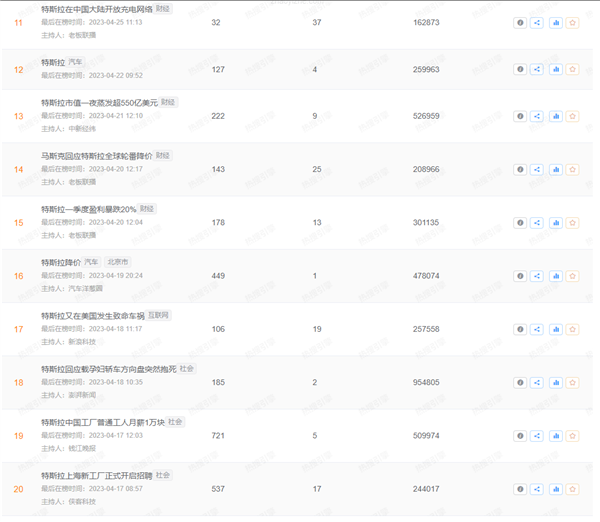600x522 pixels.
Task: Open topic 特斯拉市值一夜蒸发超550亿美元
Action: [99, 103]
